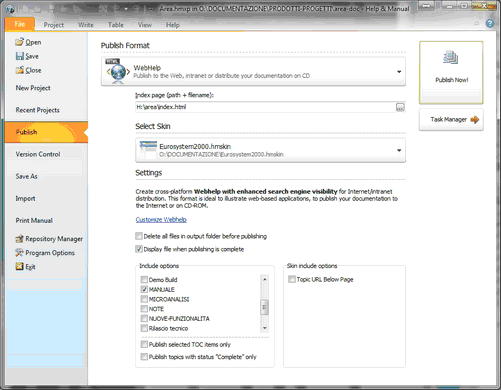Screen dimensions: 501x390
Task: Switch to the Table ribbon tab
Action: tap(116, 25)
